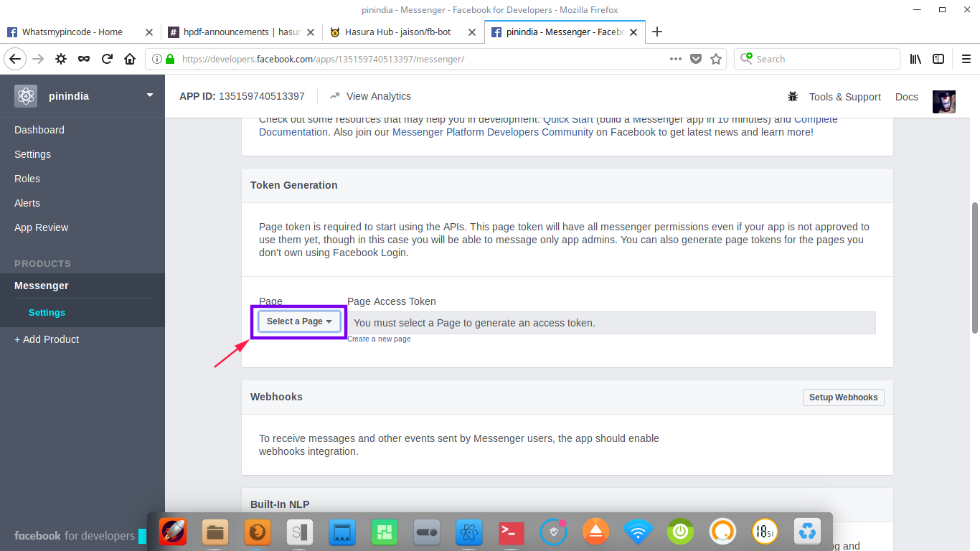Open the Docs link

click(907, 97)
